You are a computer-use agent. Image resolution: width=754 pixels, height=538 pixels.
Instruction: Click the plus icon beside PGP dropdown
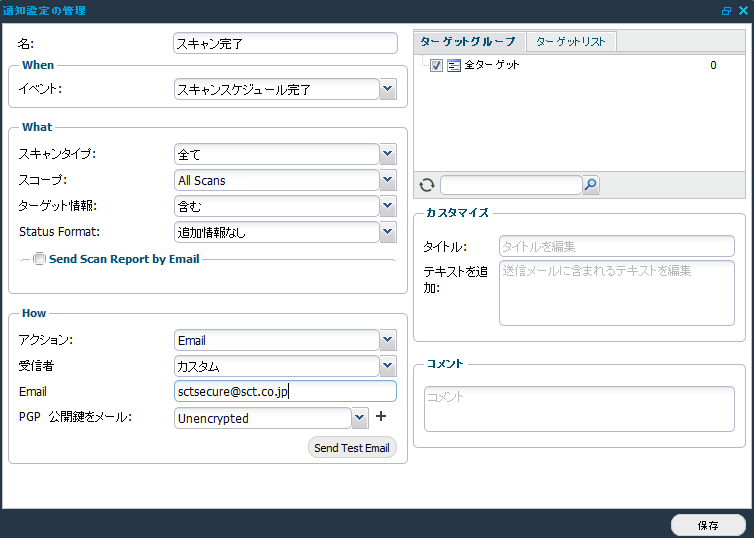point(381,417)
